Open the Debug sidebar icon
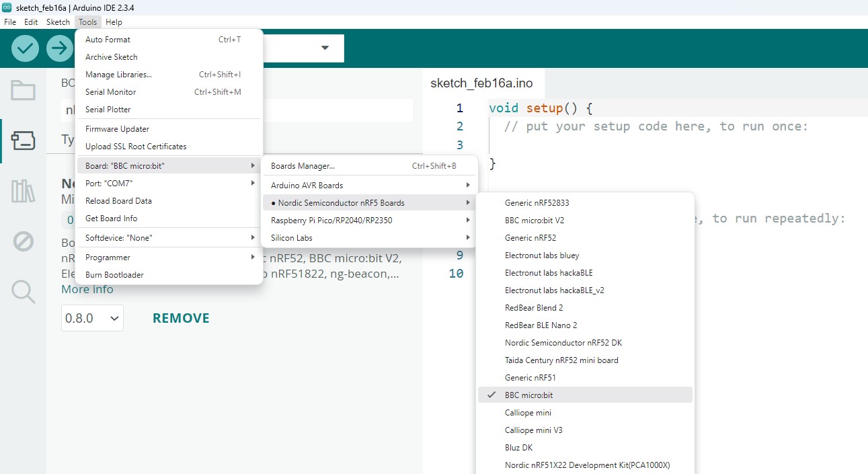The image size is (868, 474). tap(23, 241)
